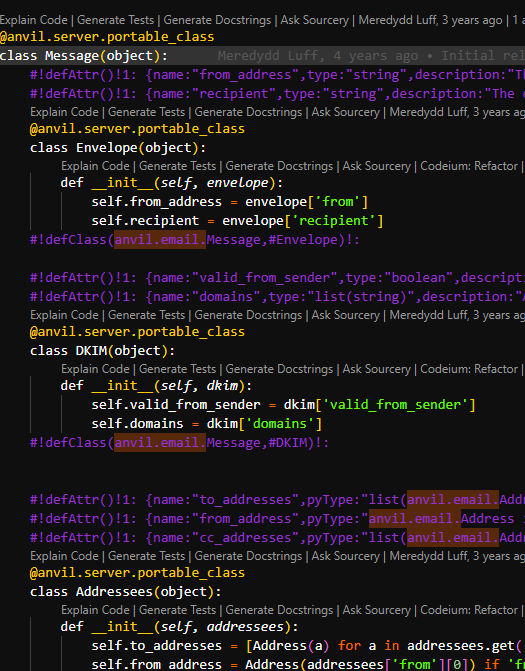Click Codeium: Refactor lens for Addressees __init__
This screenshot has width=525, height=671.
pyautogui.click(x=469, y=610)
